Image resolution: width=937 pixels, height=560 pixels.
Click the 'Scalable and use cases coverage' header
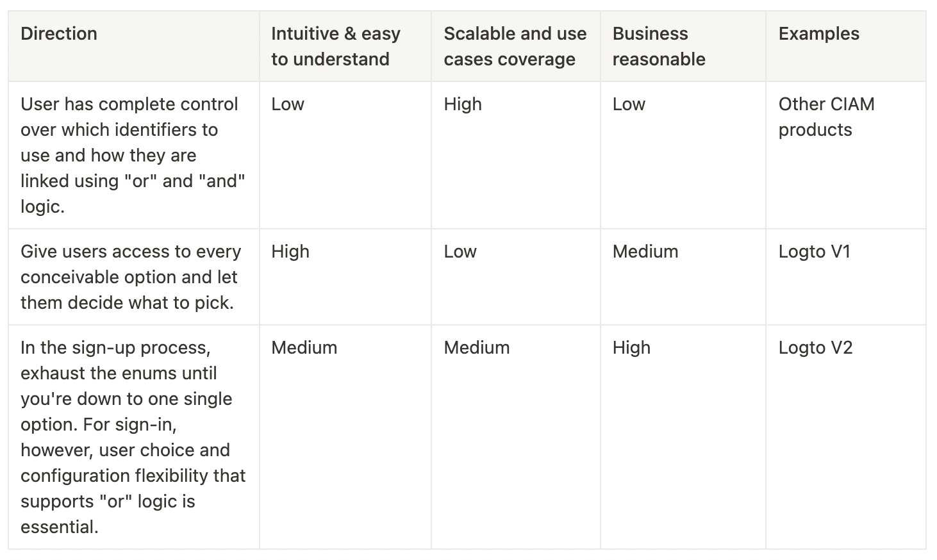(x=515, y=46)
